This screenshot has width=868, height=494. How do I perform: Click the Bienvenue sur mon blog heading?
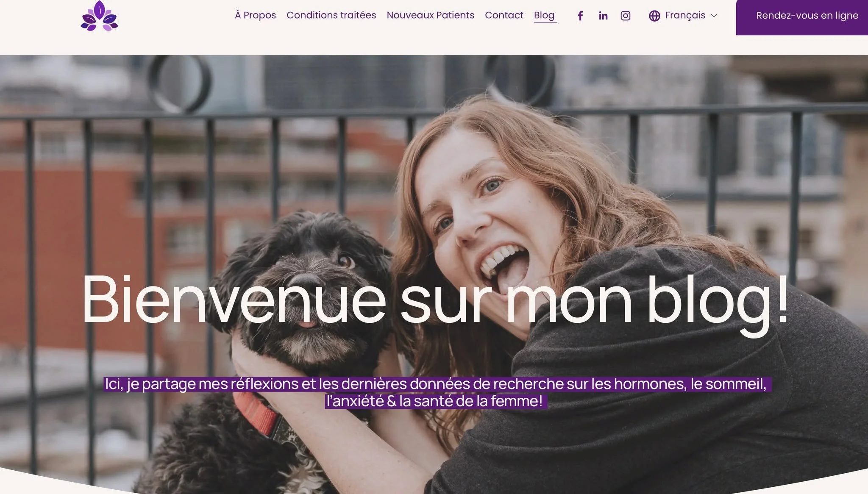(435, 300)
